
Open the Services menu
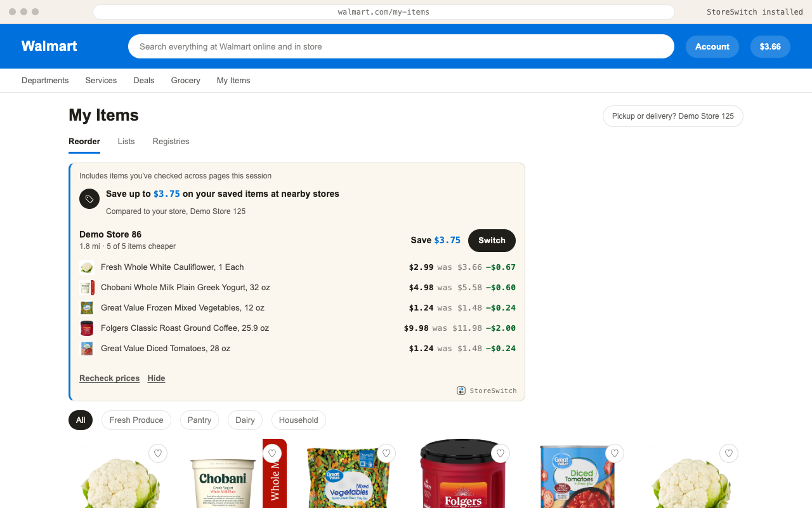(x=101, y=81)
